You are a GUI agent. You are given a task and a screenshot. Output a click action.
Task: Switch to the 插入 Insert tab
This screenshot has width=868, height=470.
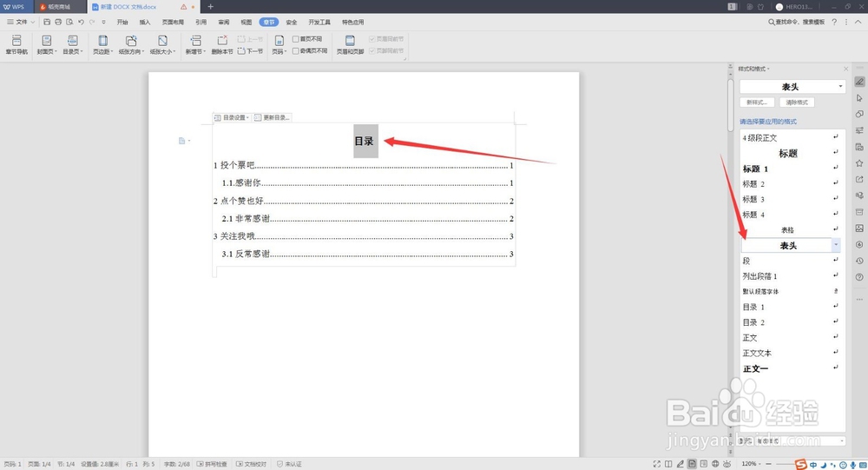(145, 23)
